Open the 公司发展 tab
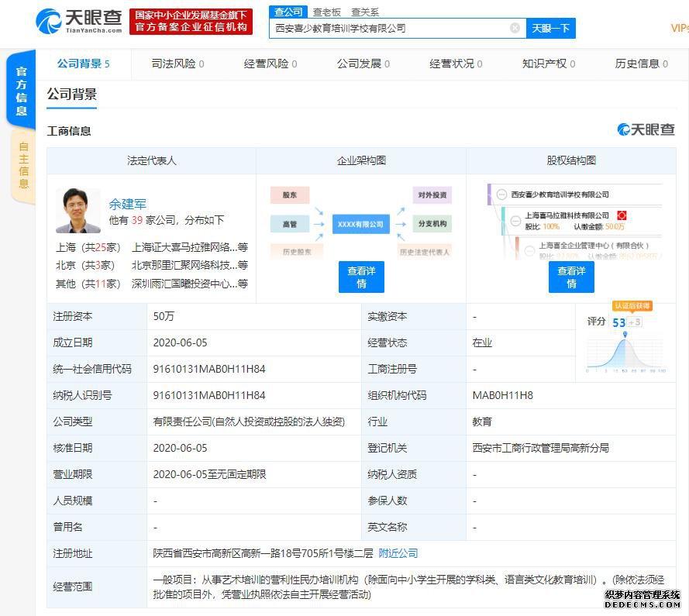689x616 pixels. click(x=363, y=64)
